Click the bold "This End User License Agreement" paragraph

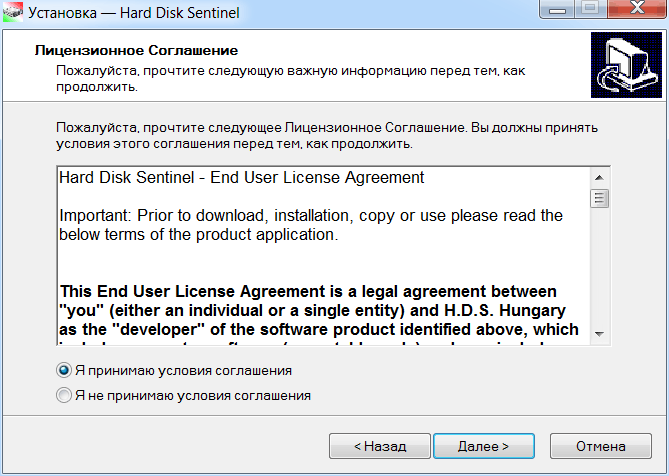pyautogui.click(x=320, y=310)
